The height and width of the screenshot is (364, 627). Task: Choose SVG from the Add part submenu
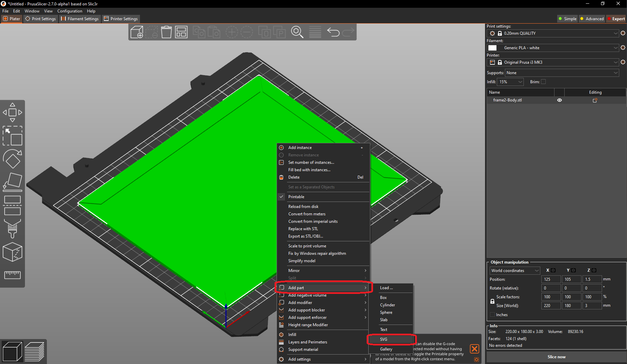coord(391,339)
